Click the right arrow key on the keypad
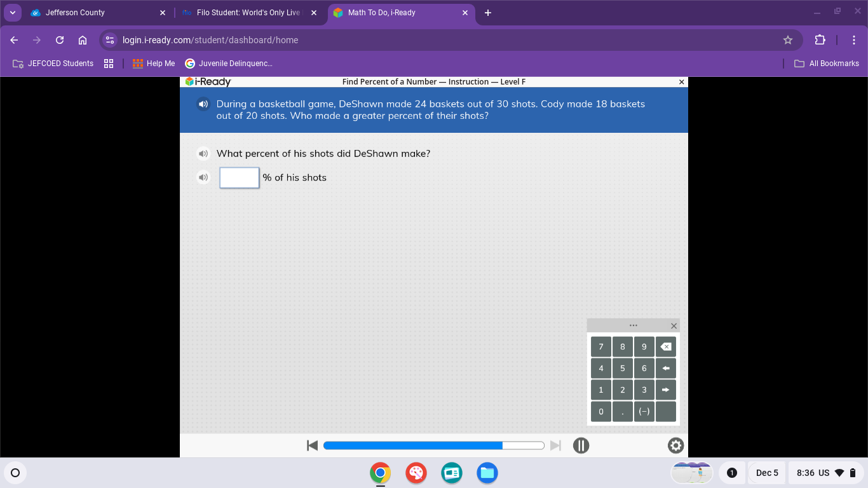The height and width of the screenshot is (488, 868). 665,390
